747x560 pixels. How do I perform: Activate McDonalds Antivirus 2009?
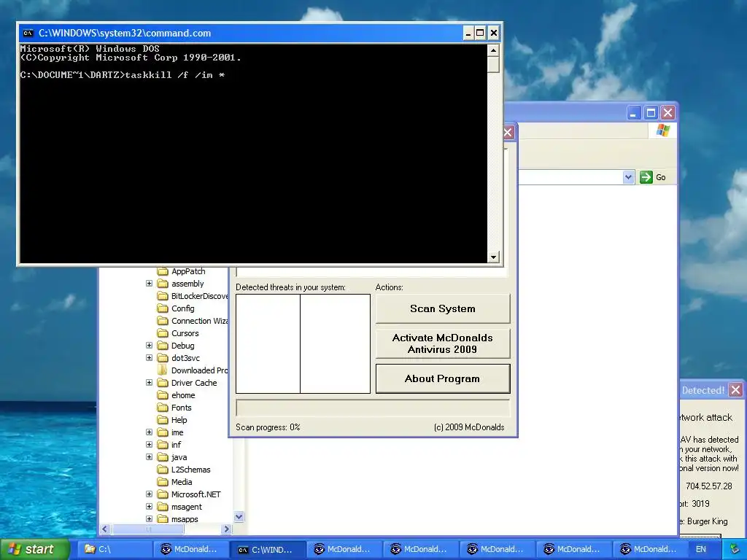[443, 343]
